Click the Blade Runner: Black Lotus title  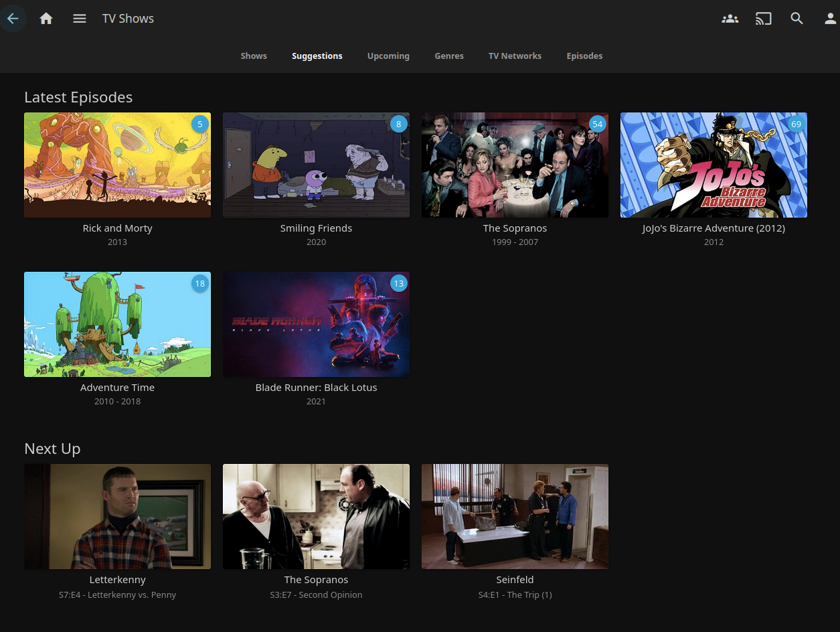[316, 388]
